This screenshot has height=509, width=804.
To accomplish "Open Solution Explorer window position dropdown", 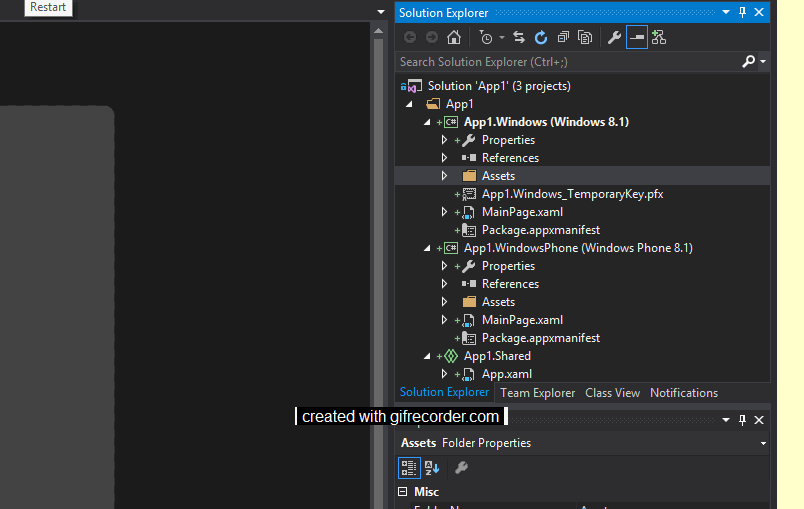I will click(x=726, y=12).
